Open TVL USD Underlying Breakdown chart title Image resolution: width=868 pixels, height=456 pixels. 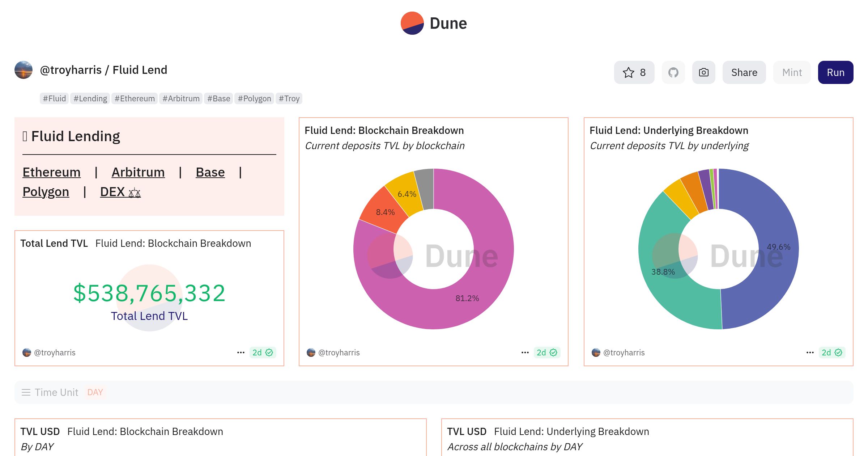pos(548,431)
